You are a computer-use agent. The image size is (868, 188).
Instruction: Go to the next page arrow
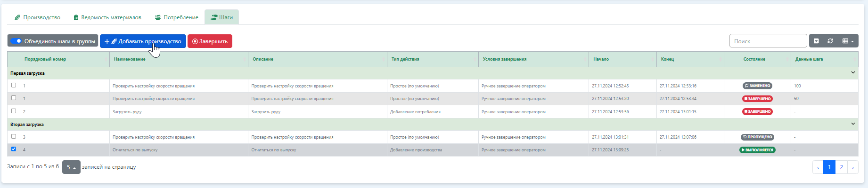(x=852, y=167)
